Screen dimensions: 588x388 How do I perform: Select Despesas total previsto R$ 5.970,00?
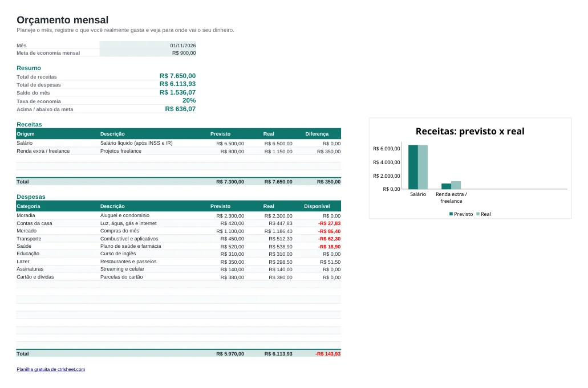pos(230,354)
